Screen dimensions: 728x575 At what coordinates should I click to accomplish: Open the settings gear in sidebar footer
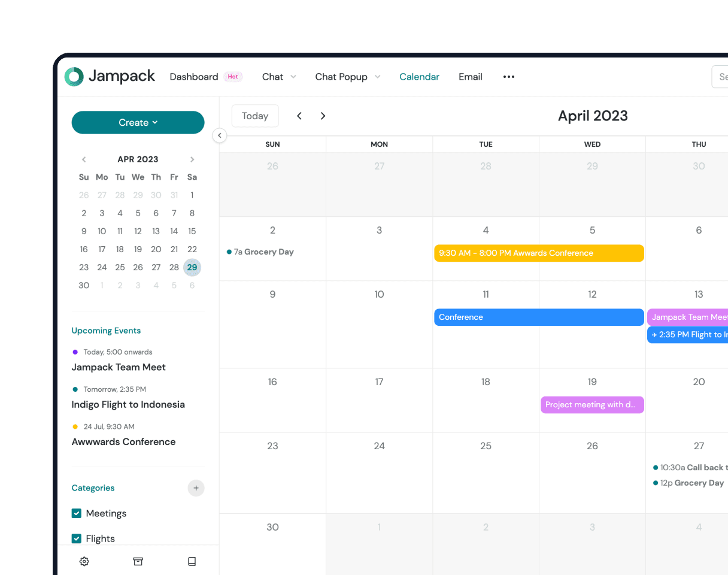coord(84,561)
